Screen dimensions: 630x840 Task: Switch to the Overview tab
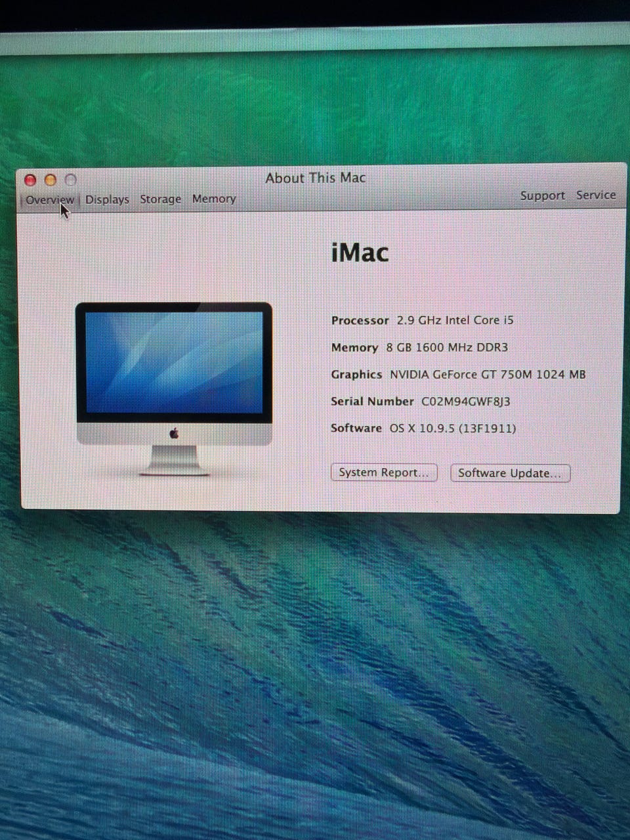coord(50,199)
